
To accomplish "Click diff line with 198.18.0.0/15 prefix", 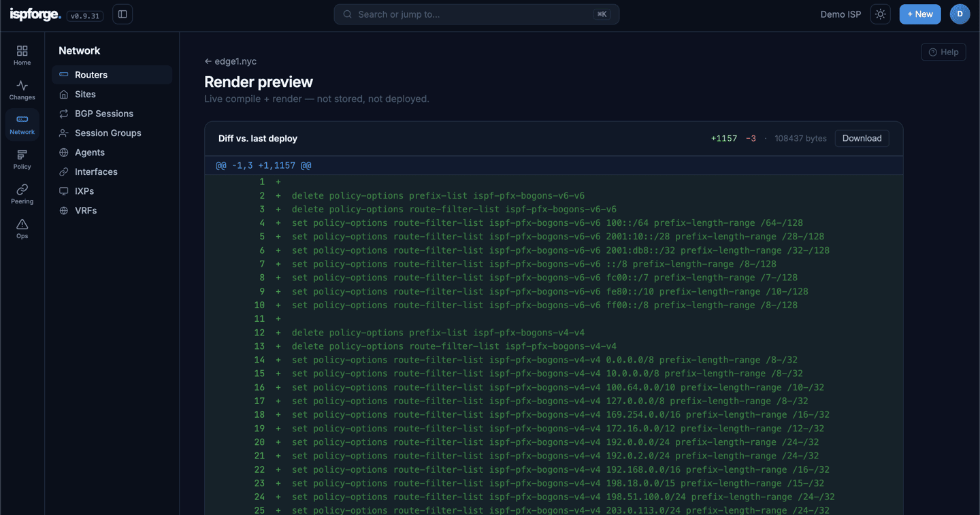I will [x=554, y=483].
